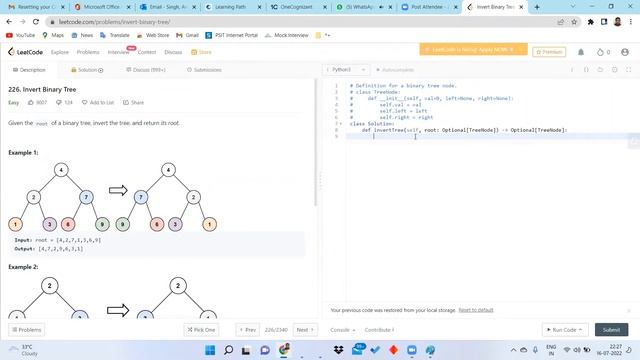Switch to the Description tab
This screenshot has width=640, height=360.
(29, 70)
